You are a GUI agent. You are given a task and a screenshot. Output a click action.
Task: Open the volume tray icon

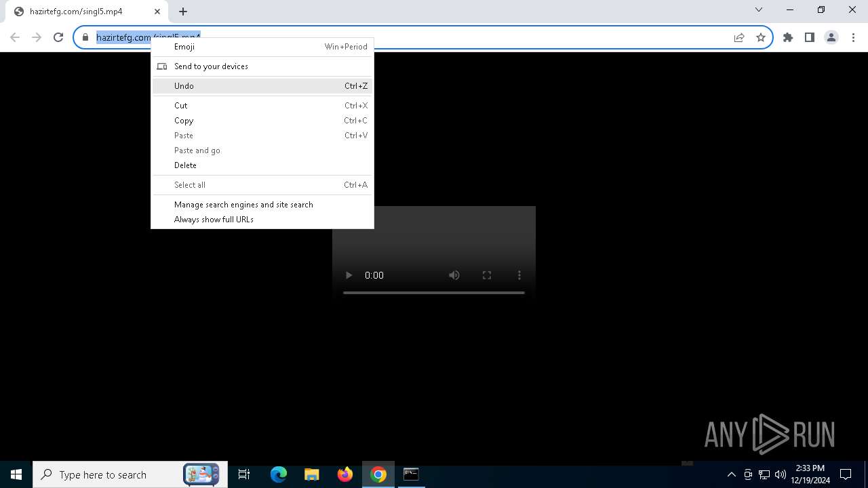tap(781, 474)
